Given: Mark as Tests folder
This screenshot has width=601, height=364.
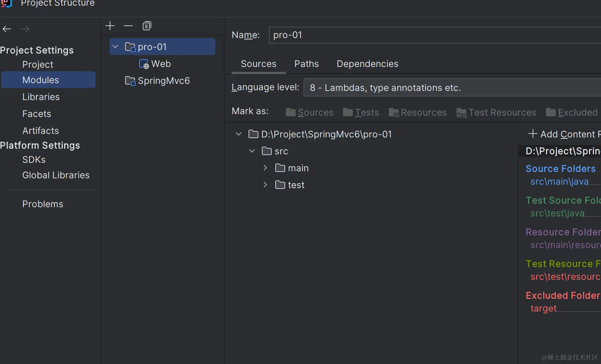Looking at the screenshot, I should point(361,112).
